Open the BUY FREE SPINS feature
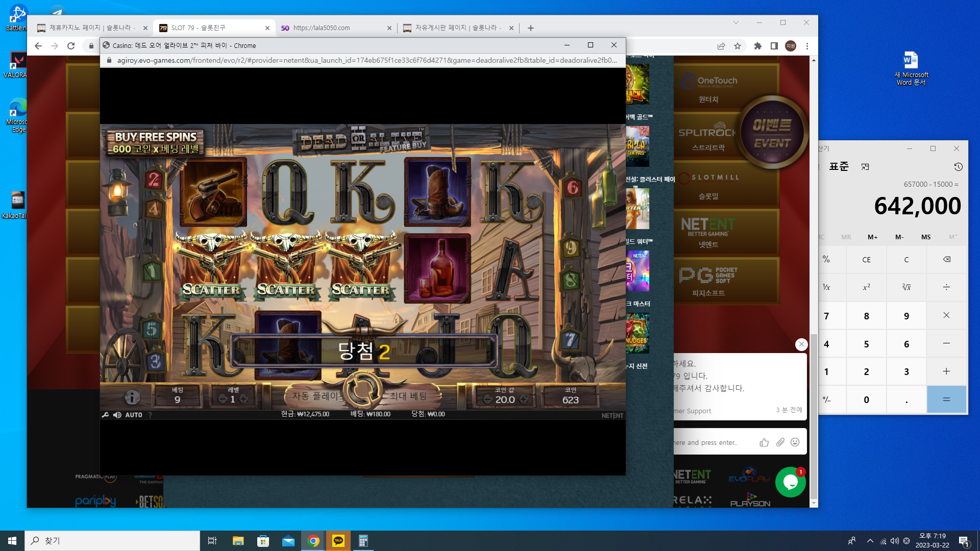980x551 pixels. (156, 142)
